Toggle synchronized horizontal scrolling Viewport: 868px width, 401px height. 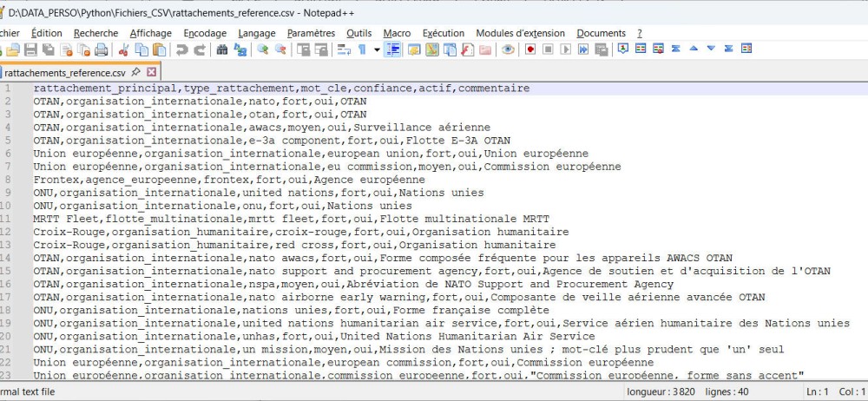click(321, 49)
